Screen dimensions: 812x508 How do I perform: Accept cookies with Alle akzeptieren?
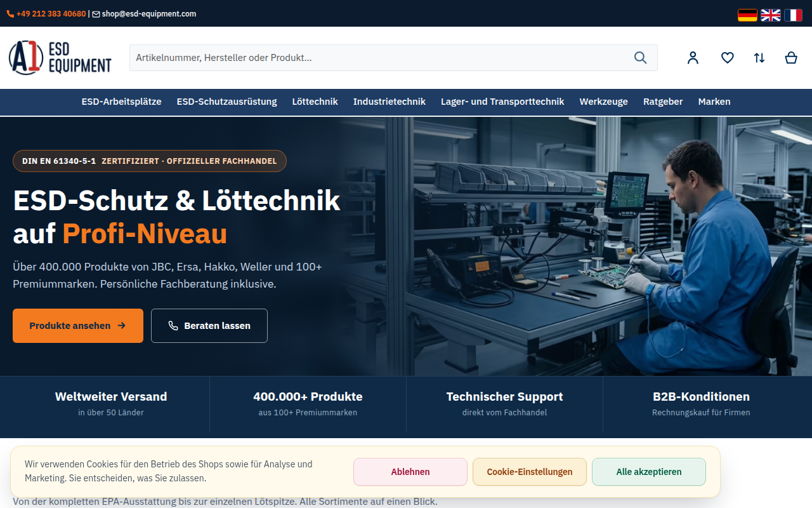coord(649,472)
